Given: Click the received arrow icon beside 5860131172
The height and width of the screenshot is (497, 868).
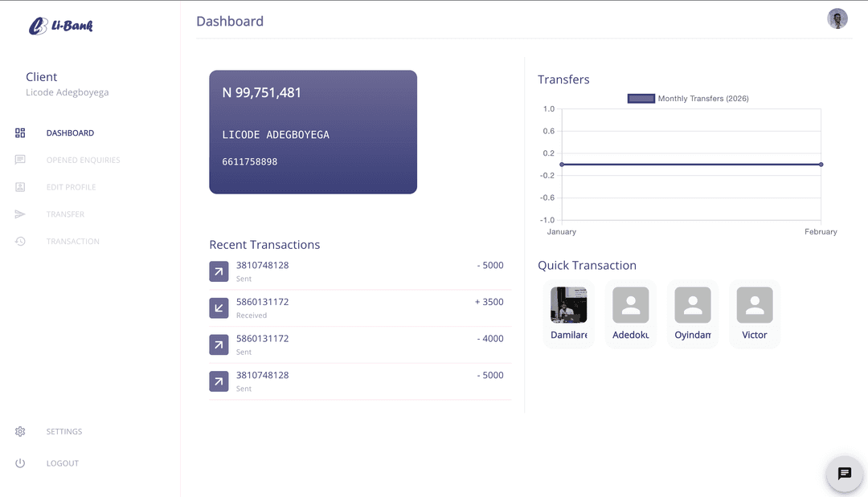Looking at the screenshot, I should point(219,308).
